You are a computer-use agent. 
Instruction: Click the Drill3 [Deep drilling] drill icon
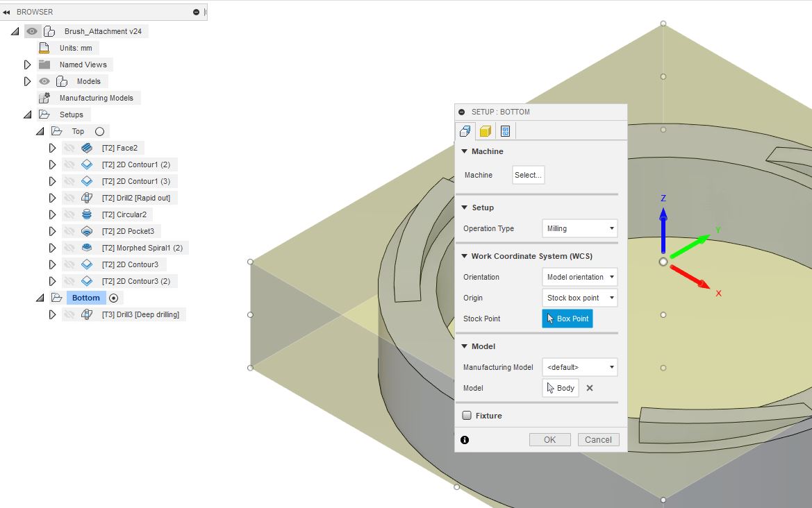point(87,314)
